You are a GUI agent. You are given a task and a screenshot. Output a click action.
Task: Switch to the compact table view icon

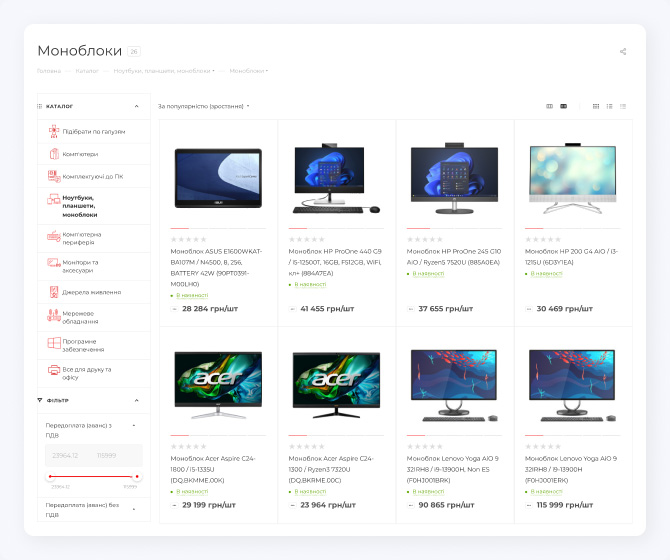click(623, 106)
